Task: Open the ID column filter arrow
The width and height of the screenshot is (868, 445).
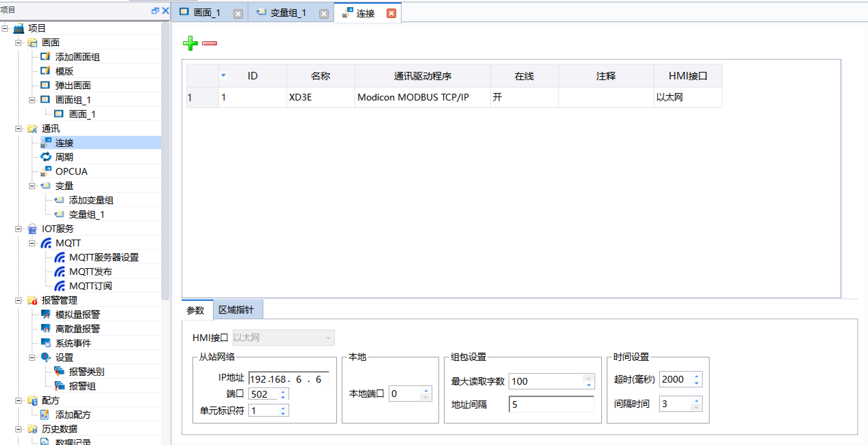Action: point(223,75)
